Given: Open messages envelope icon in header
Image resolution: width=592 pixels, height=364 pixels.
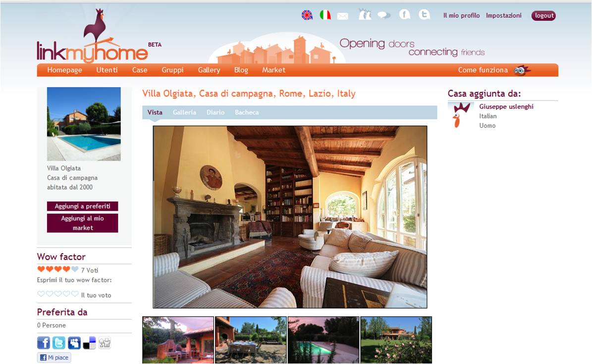Looking at the screenshot, I should (342, 16).
